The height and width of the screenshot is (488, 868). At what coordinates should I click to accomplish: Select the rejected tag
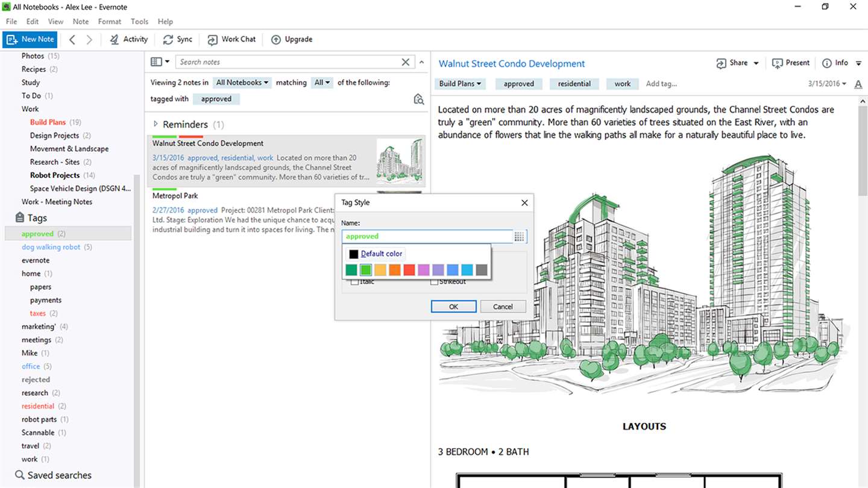36,380
